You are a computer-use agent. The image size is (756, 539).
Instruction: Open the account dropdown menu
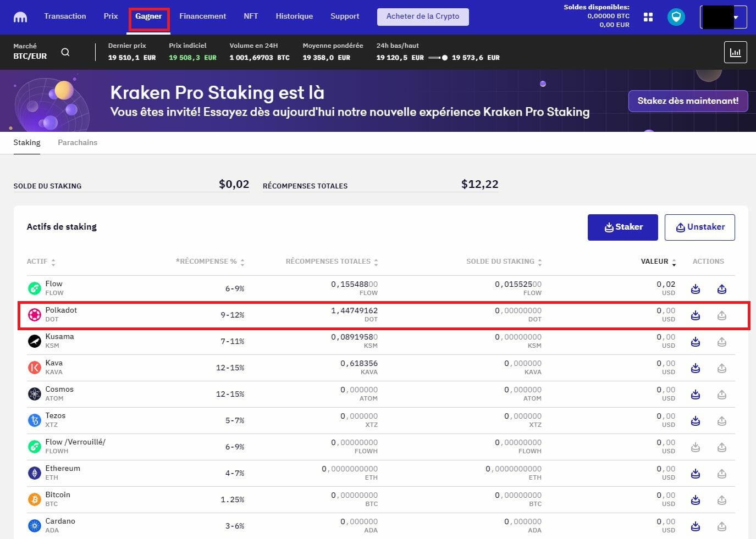pos(724,17)
